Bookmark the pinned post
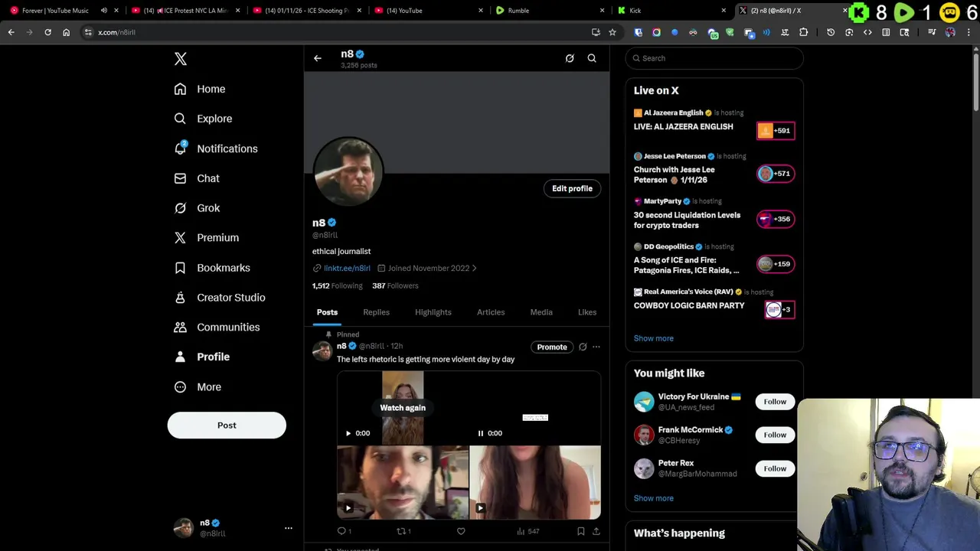The width and height of the screenshot is (980, 551). point(581,531)
